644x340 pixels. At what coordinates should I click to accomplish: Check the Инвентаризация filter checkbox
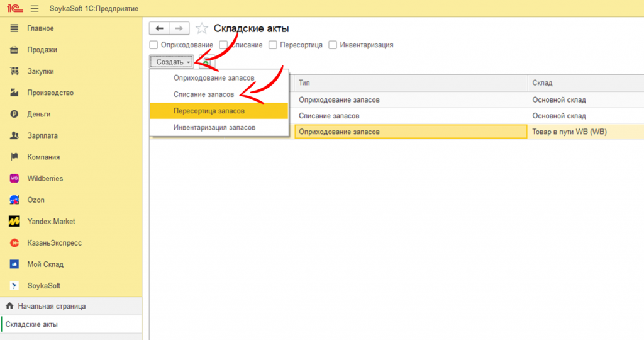coord(332,45)
